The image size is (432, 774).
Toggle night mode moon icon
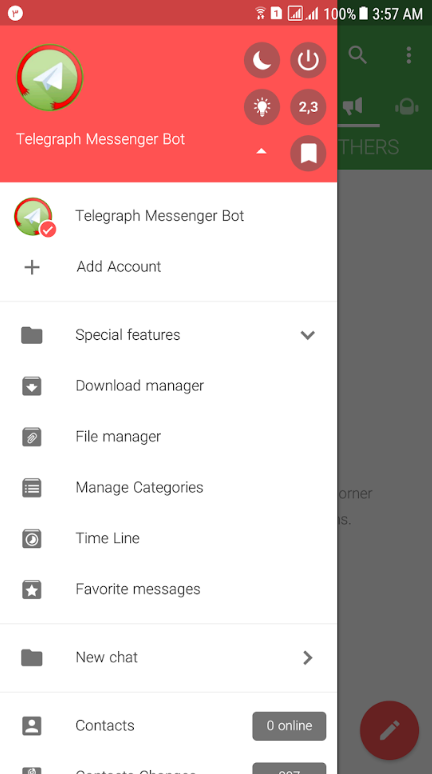tap(262, 60)
